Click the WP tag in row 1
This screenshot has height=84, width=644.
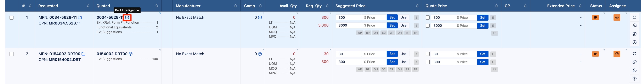[360, 33]
